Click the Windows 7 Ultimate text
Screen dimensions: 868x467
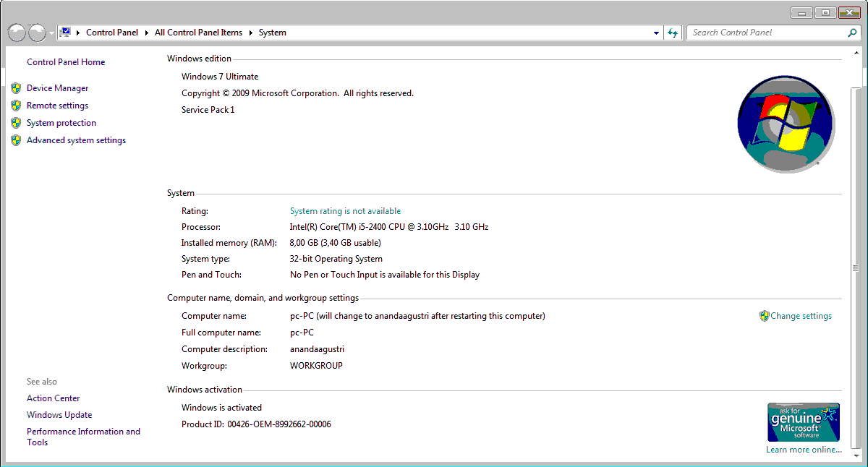tap(220, 77)
